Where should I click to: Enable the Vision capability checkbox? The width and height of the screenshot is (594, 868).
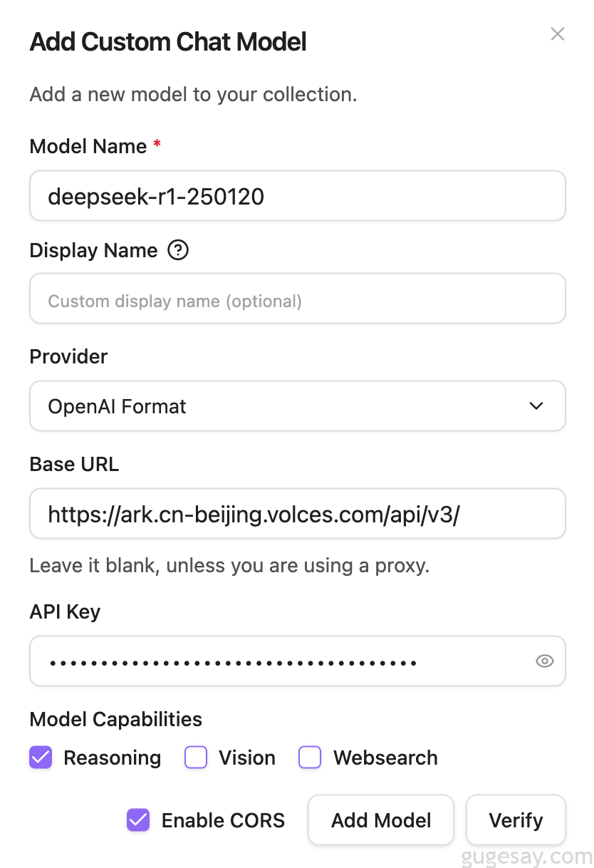coord(196,757)
